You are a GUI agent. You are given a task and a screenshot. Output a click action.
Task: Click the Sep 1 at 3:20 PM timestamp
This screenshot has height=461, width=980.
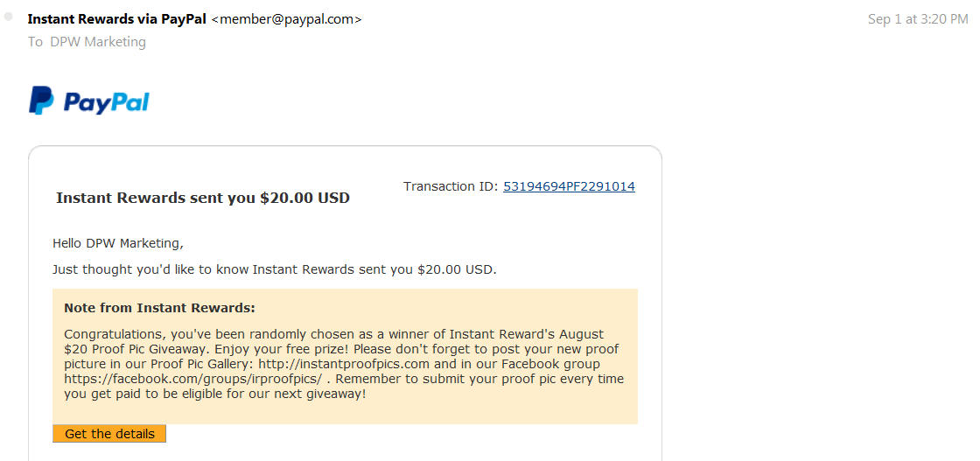(918, 19)
